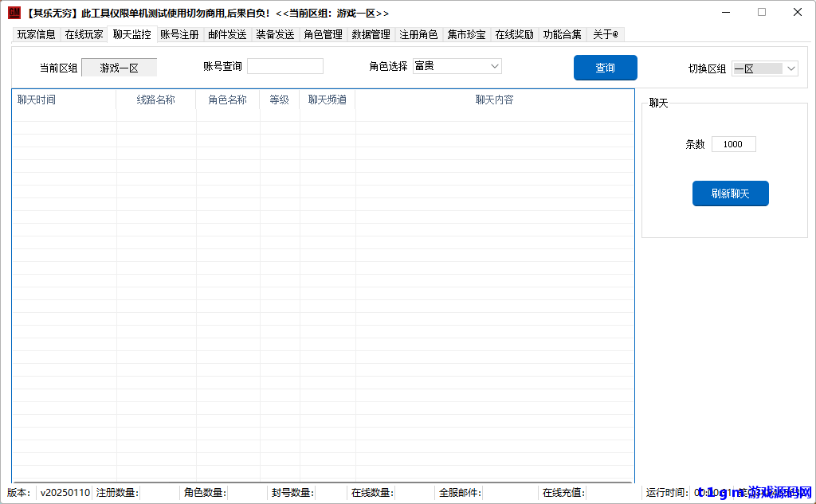Click the 查询 button
Screen dimensions: 816x504
pos(605,68)
